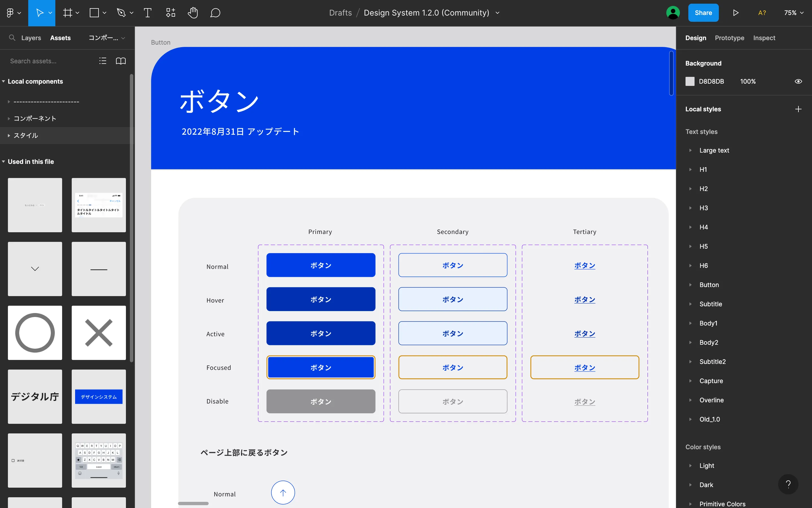The height and width of the screenshot is (508, 812).
Task: Toggle background visibility eye icon
Action: point(798,81)
